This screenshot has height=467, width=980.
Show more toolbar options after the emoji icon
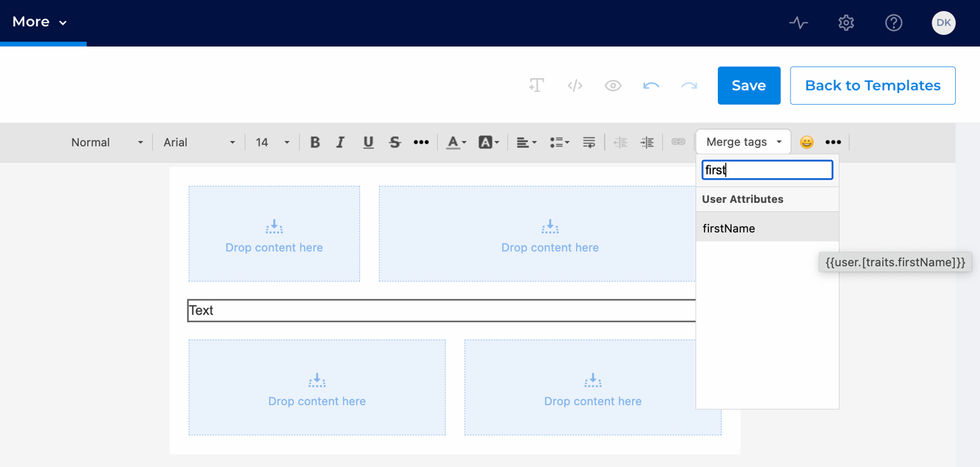pos(833,142)
